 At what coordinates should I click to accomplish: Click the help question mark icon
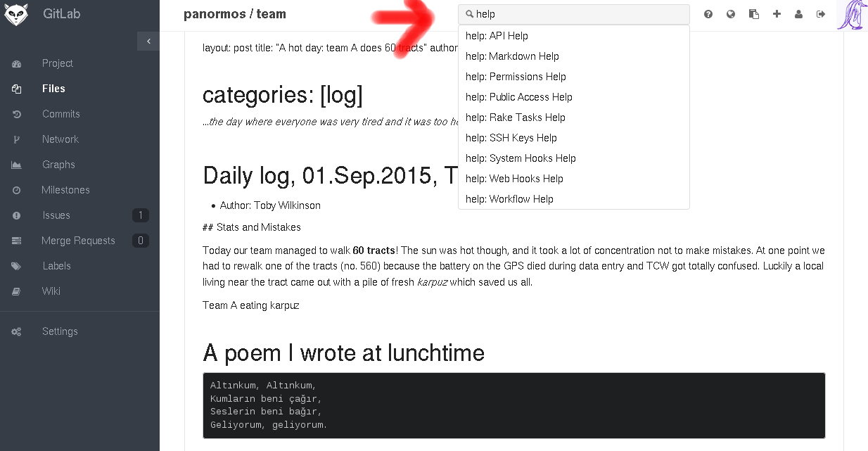tap(708, 14)
